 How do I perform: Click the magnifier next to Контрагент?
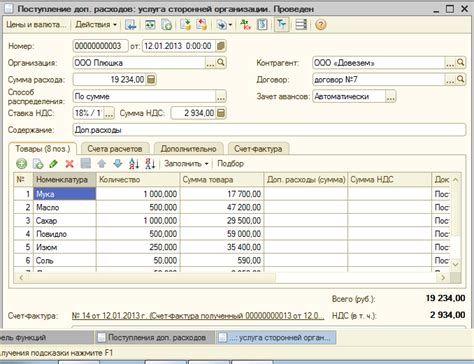tap(460, 63)
